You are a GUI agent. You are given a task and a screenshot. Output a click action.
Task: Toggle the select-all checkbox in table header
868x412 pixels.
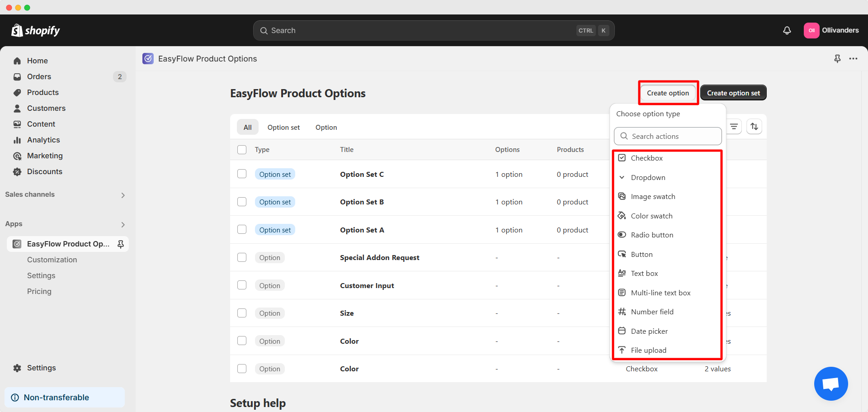pyautogui.click(x=242, y=150)
